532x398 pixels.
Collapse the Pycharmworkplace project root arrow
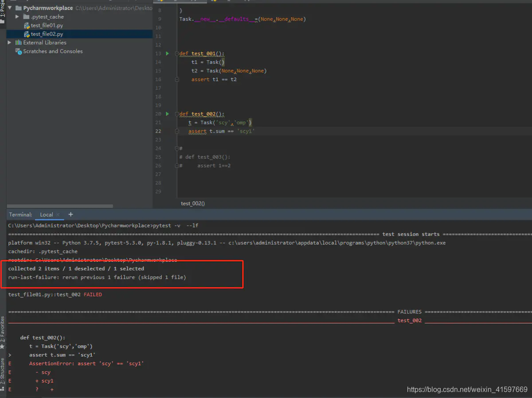(x=10, y=8)
